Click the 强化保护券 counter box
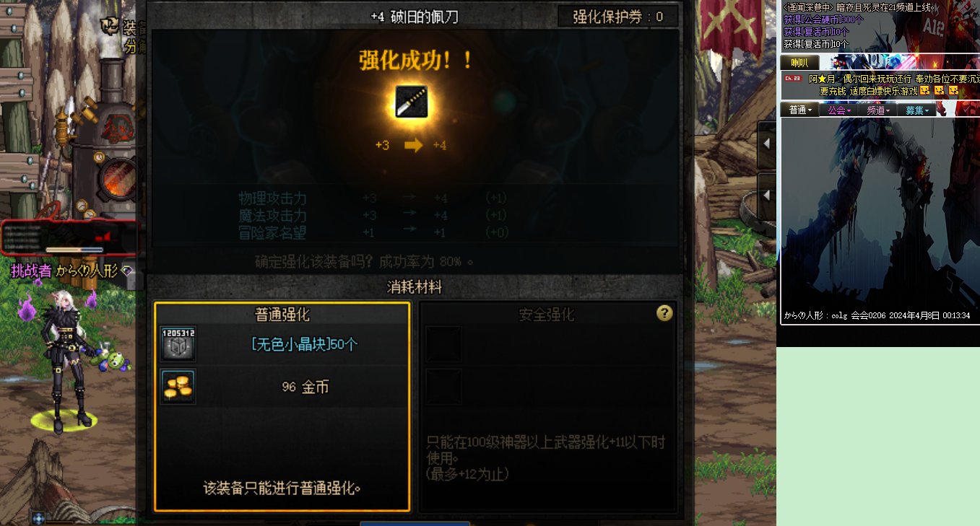This screenshot has width=980, height=526. coord(618,17)
